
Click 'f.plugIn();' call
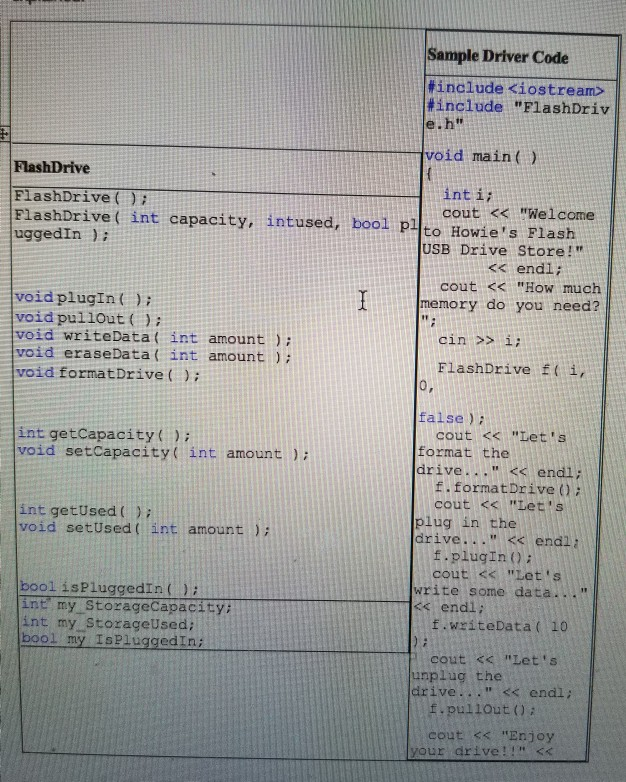click(x=483, y=556)
